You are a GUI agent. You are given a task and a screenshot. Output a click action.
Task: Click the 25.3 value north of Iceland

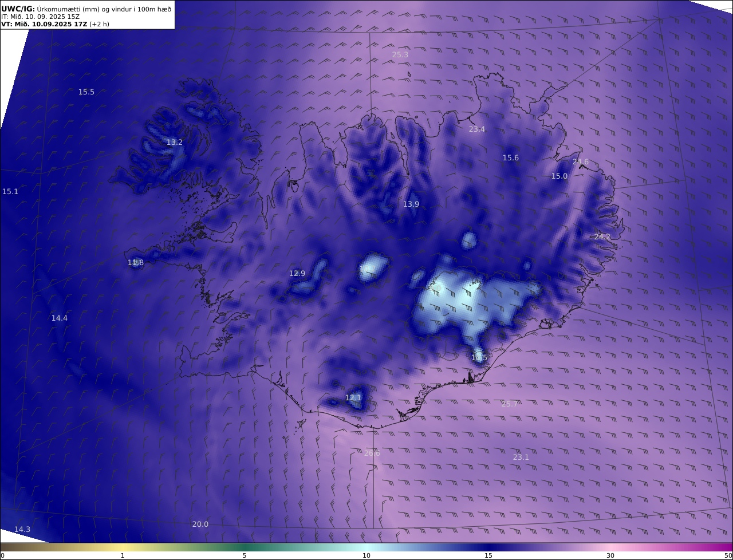coord(400,55)
